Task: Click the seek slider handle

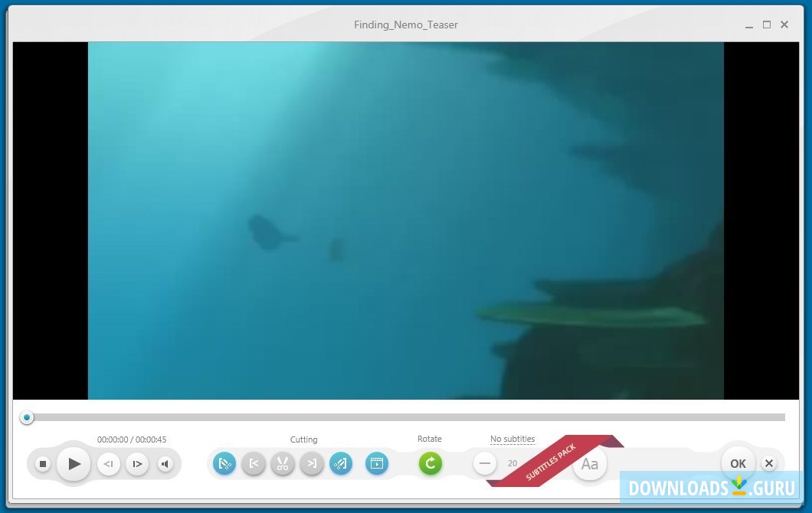Action: 26,417
